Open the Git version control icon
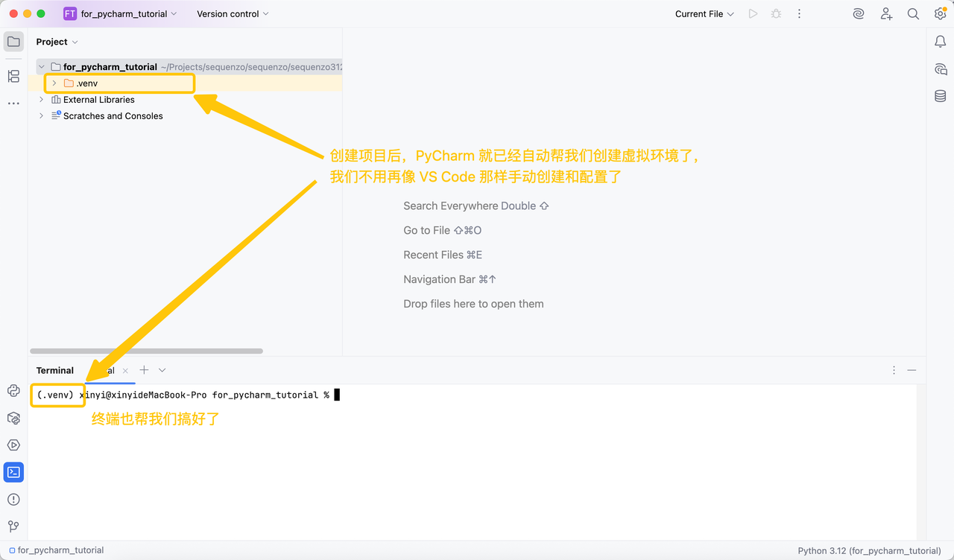 (13, 526)
